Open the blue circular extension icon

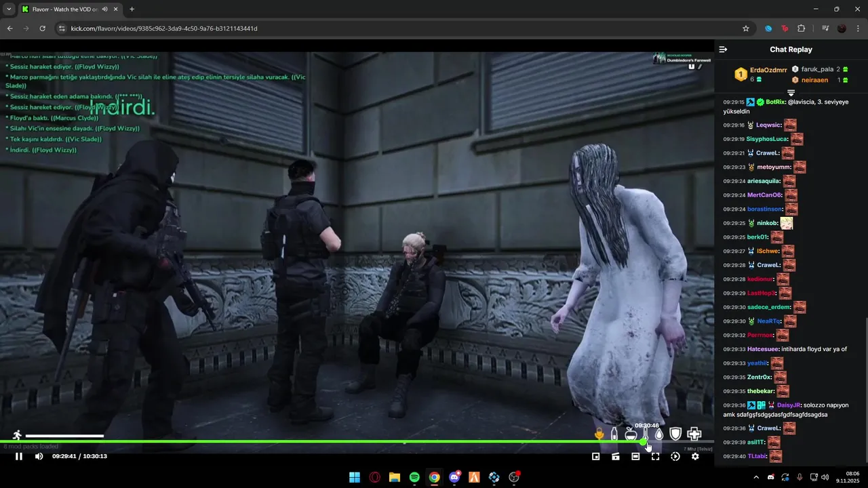pos(768,28)
